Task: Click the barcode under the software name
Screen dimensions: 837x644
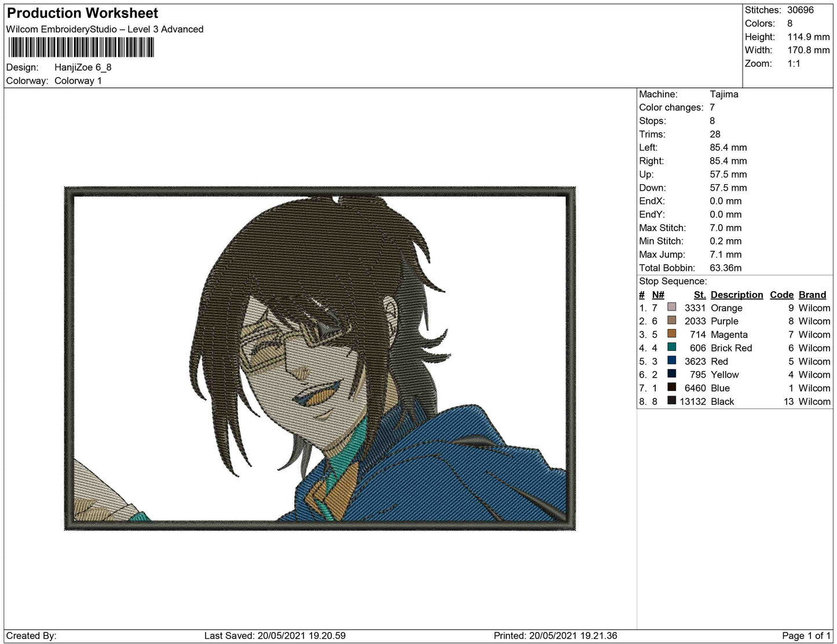Action: (81, 47)
